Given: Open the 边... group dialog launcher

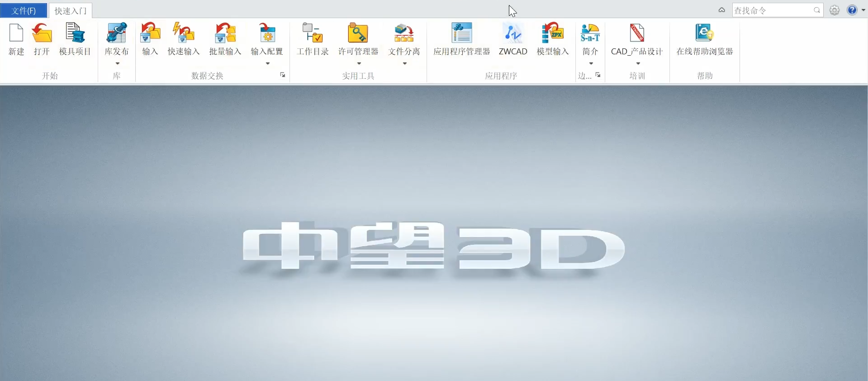Looking at the screenshot, I should pyautogui.click(x=598, y=75).
